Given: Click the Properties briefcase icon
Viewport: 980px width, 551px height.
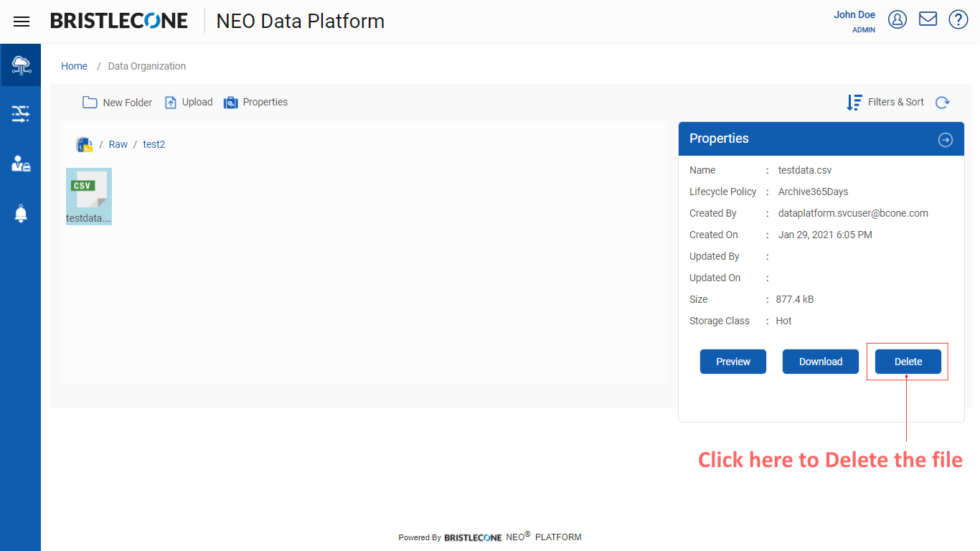Looking at the screenshot, I should pos(230,103).
